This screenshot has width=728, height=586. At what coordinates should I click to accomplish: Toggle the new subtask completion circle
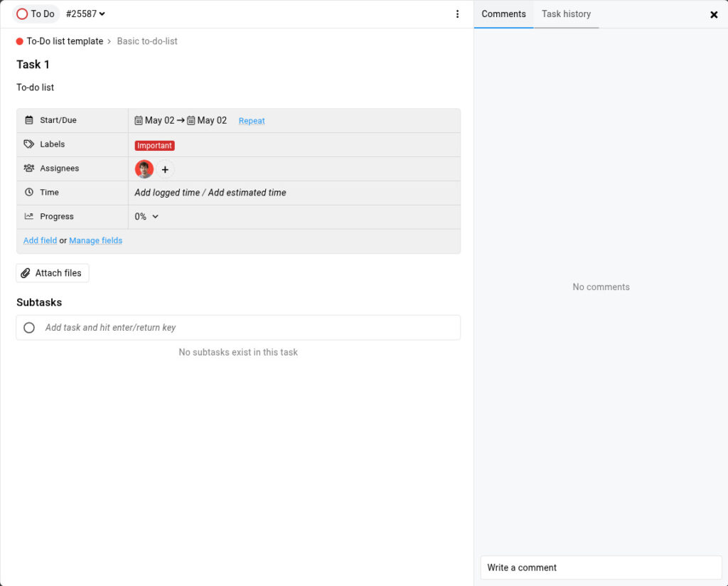[x=28, y=328]
